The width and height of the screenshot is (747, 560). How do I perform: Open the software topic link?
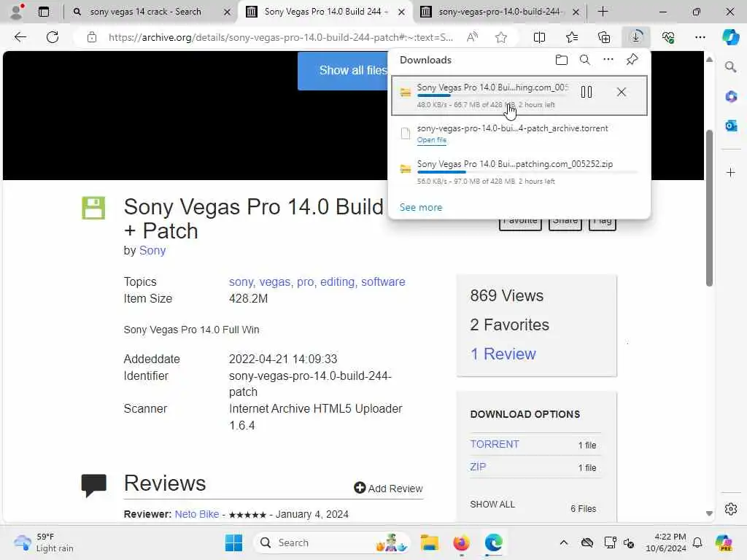click(x=383, y=282)
